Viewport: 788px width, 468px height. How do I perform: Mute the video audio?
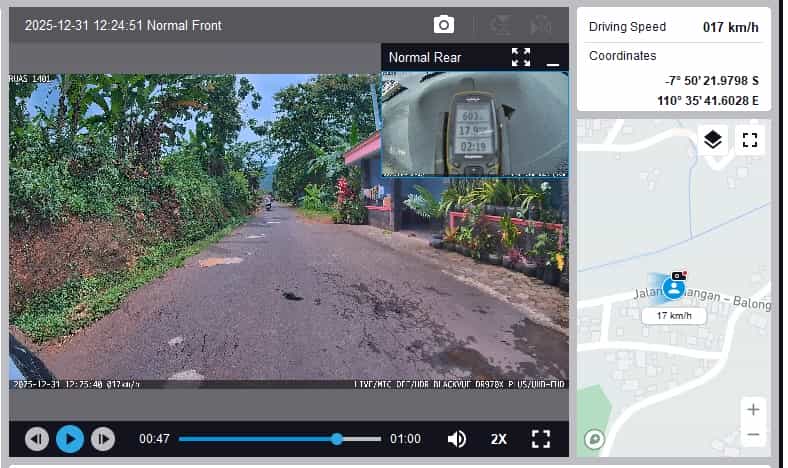[457, 439]
